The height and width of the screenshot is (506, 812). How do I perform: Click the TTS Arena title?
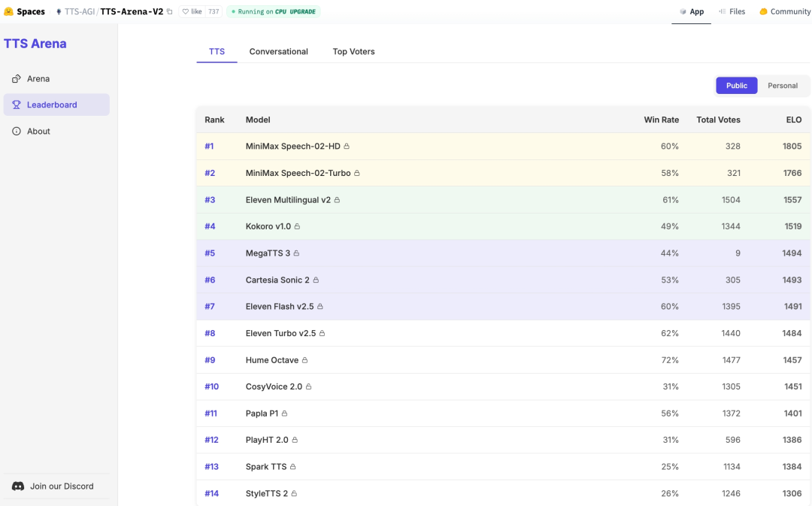tap(35, 44)
